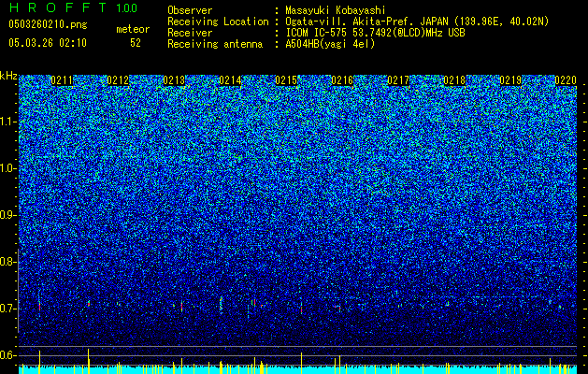This screenshot has height=374, width=588.
Task: Click the 0217 time marker
Action: click(x=398, y=80)
